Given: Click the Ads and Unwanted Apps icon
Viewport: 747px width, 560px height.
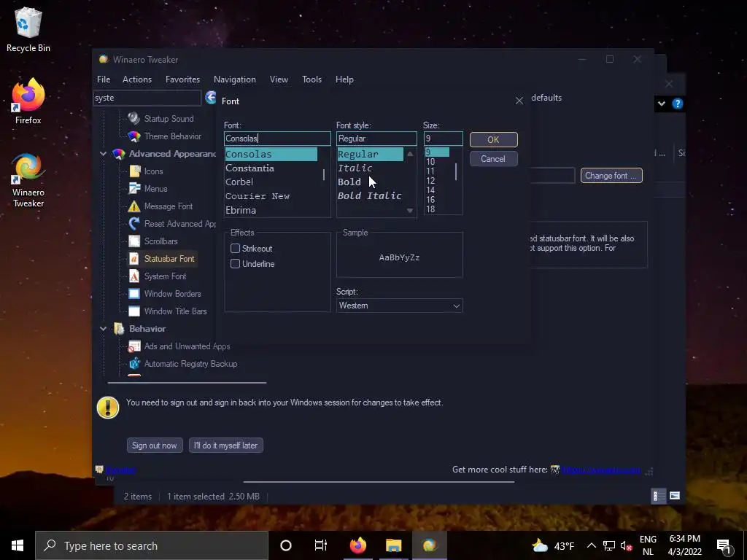Looking at the screenshot, I should pos(134,346).
